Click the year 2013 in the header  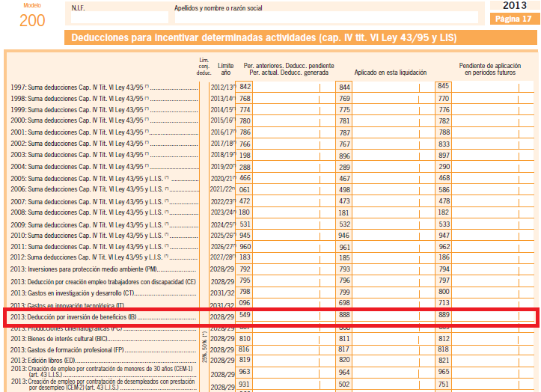(514, 5)
